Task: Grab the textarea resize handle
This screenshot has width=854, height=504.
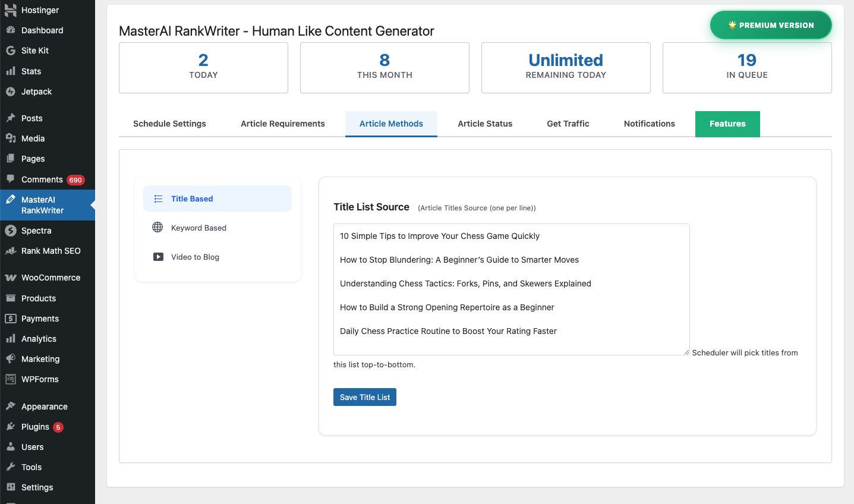Action: coord(686,352)
